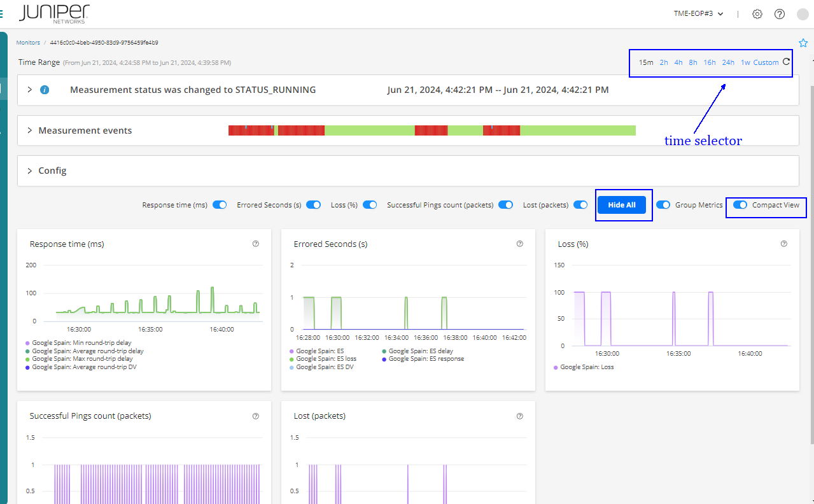Open the TME-EOP#3 account dropdown
Screen dimensions: 814x504
click(x=698, y=14)
